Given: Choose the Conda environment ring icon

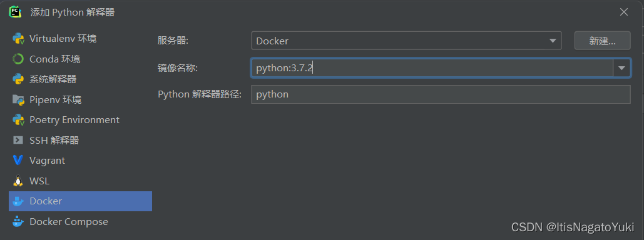Looking at the screenshot, I should pyautogui.click(x=18, y=59).
